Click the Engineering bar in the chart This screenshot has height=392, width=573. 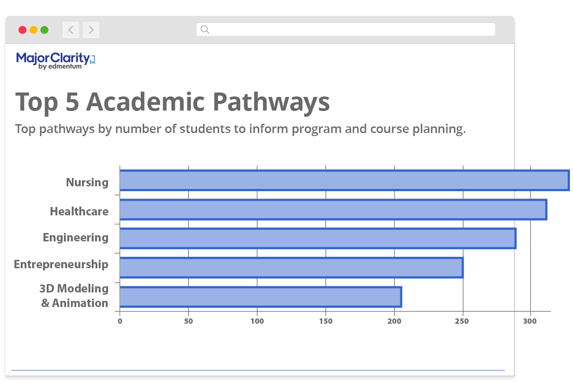[317, 239]
